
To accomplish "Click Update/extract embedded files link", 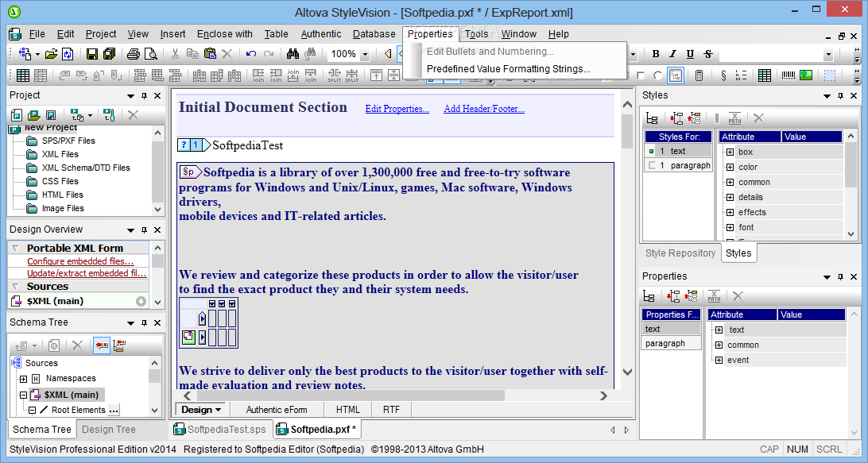I will pyautogui.click(x=87, y=273).
